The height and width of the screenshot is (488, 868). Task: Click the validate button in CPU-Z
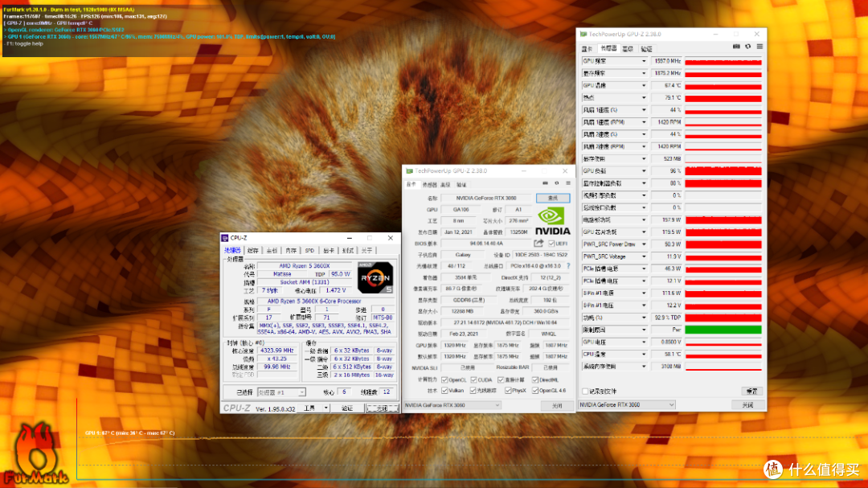click(347, 408)
